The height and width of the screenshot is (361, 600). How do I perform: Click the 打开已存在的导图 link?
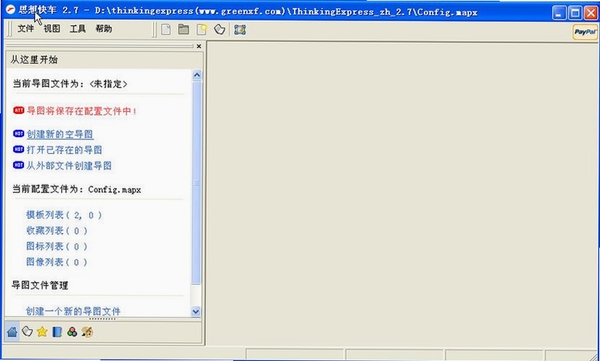[x=64, y=150]
